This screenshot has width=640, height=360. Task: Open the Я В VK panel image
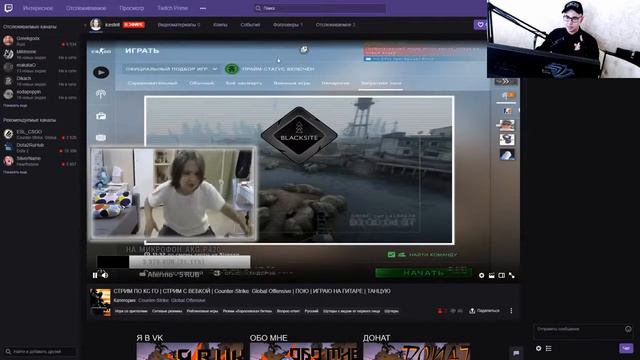[190, 351]
